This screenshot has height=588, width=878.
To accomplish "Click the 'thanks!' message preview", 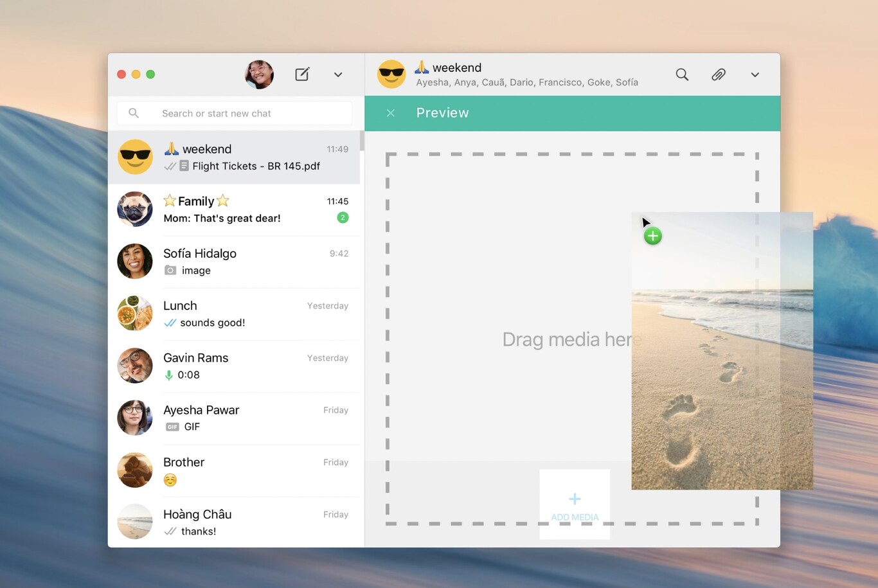I will (x=199, y=531).
